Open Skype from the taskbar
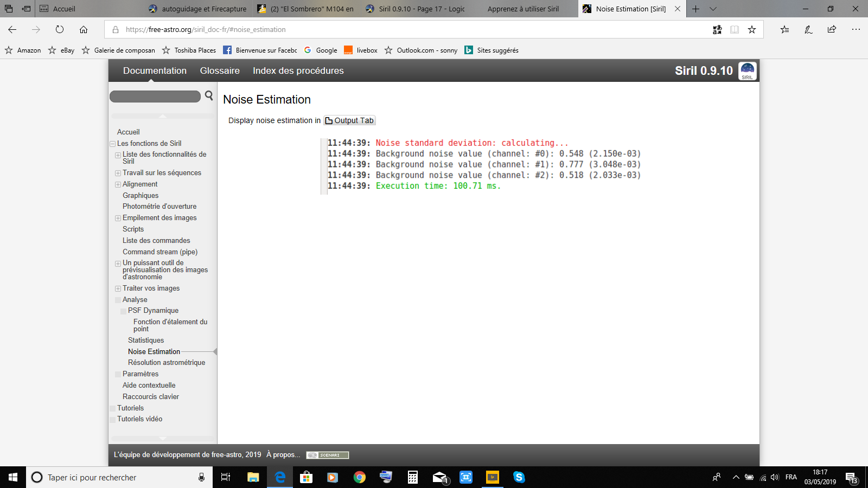Image resolution: width=868 pixels, height=488 pixels. [519, 477]
